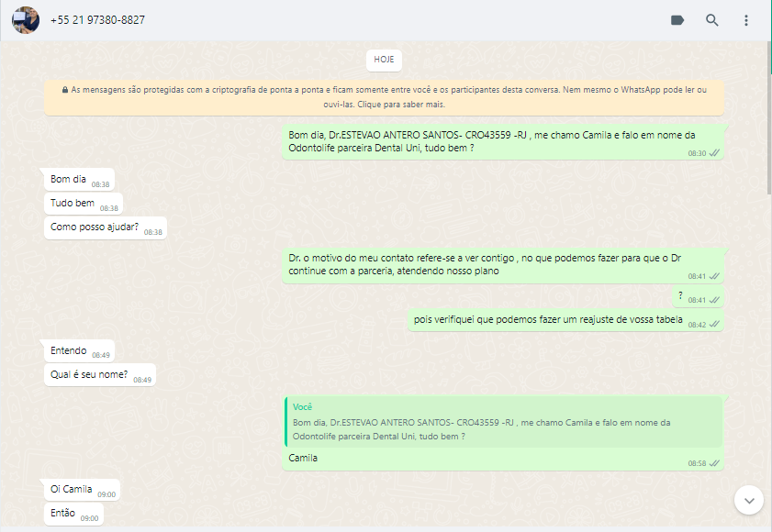Image resolution: width=772 pixels, height=532 pixels.
Task: Click the 'reajuste de vossa tabela' message
Action: pos(565,320)
